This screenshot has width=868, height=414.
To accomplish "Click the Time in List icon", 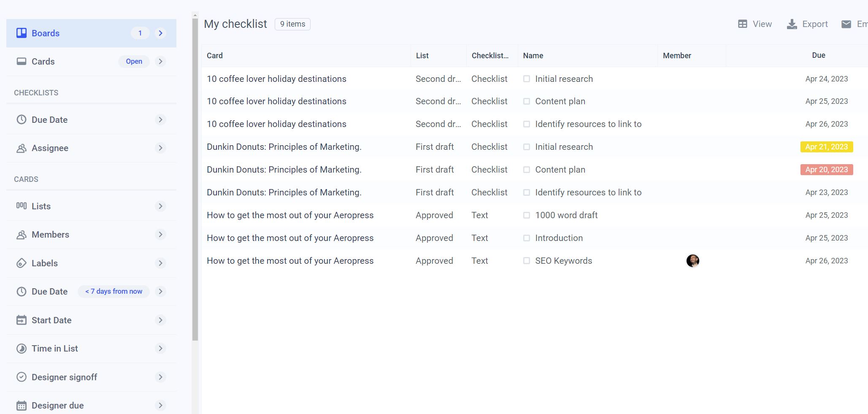I will pos(22,349).
